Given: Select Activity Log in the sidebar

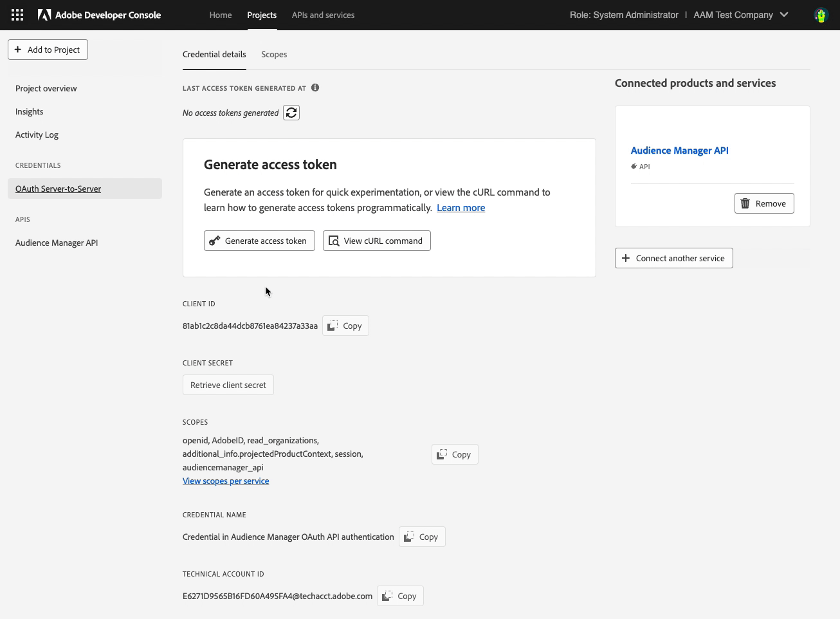Looking at the screenshot, I should point(37,134).
